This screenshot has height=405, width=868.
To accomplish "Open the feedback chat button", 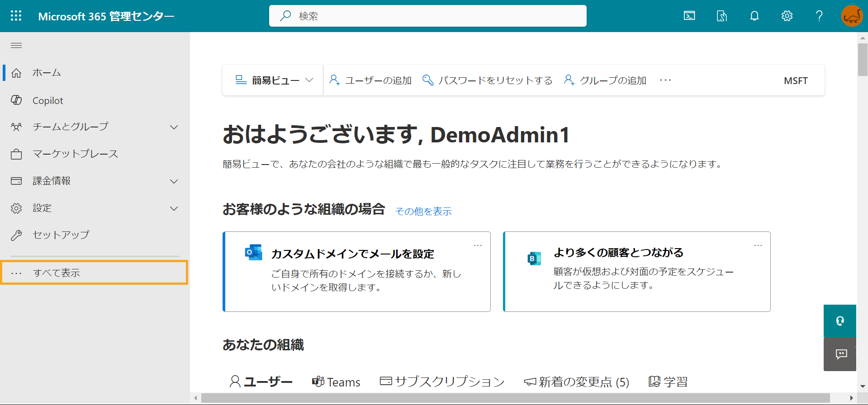I will point(840,354).
